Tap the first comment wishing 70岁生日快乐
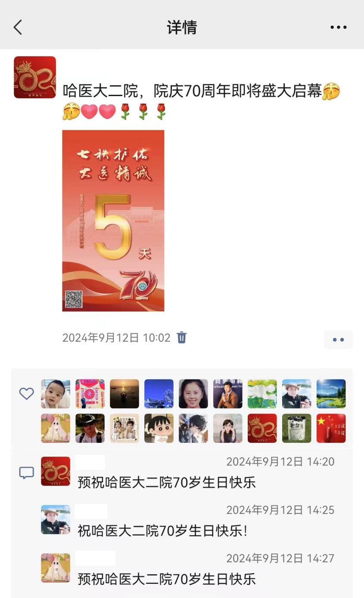The width and height of the screenshot is (364, 598). 167,483
